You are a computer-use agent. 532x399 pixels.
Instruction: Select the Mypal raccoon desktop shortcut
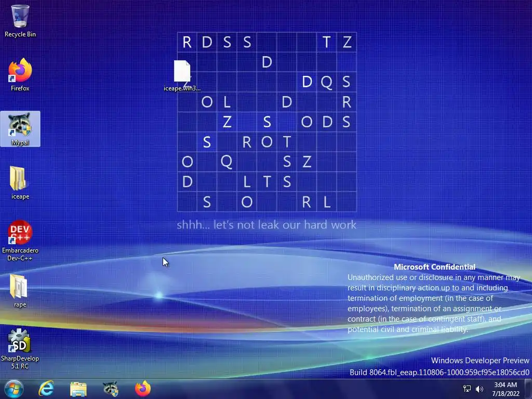coord(20,129)
